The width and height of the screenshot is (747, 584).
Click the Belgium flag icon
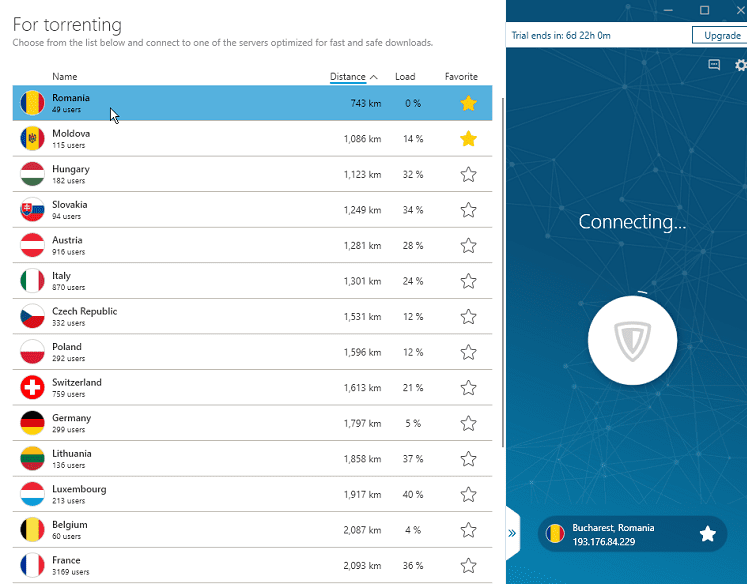click(x=32, y=530)
